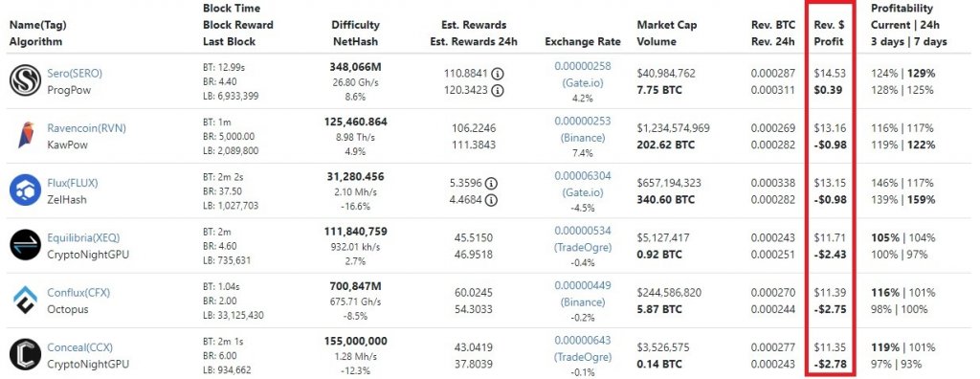Click the Conflux logo icon
The width and height of the screenshot is (980, 379).
pos(25,301)
